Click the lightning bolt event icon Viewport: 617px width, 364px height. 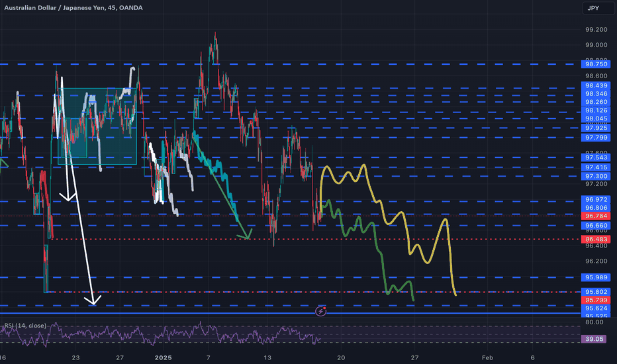click(320, 311)
